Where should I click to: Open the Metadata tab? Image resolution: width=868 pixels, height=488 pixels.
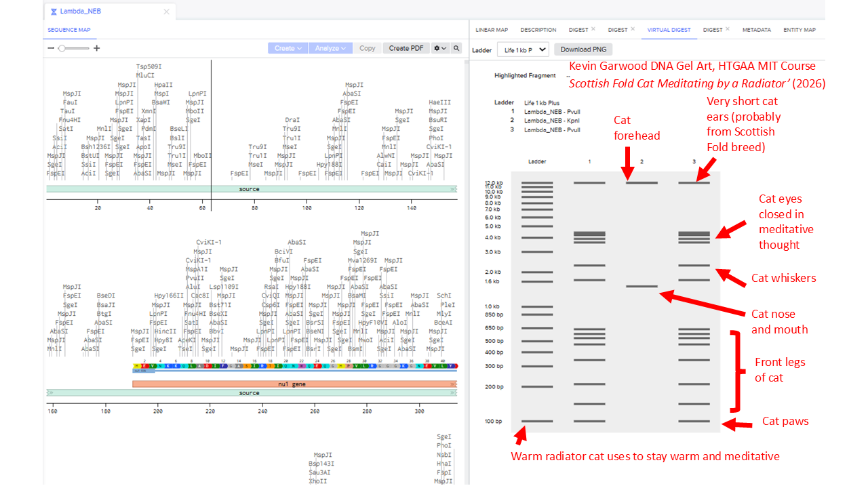(x=756, y=30)
